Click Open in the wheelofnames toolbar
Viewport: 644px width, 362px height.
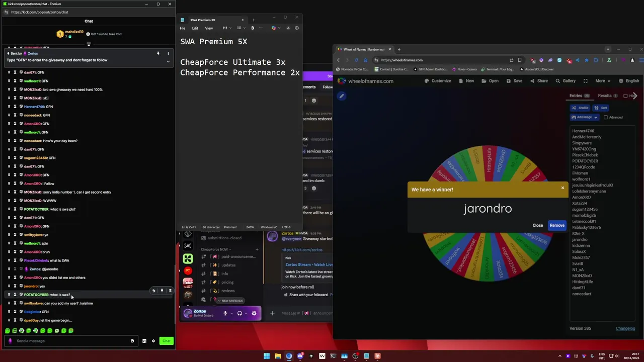[x=490, y=81]
